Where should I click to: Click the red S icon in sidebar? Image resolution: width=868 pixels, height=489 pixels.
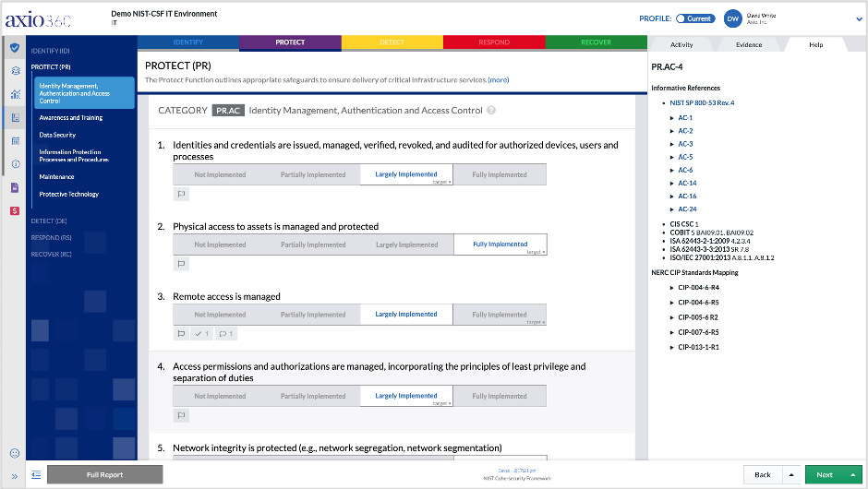15,210
